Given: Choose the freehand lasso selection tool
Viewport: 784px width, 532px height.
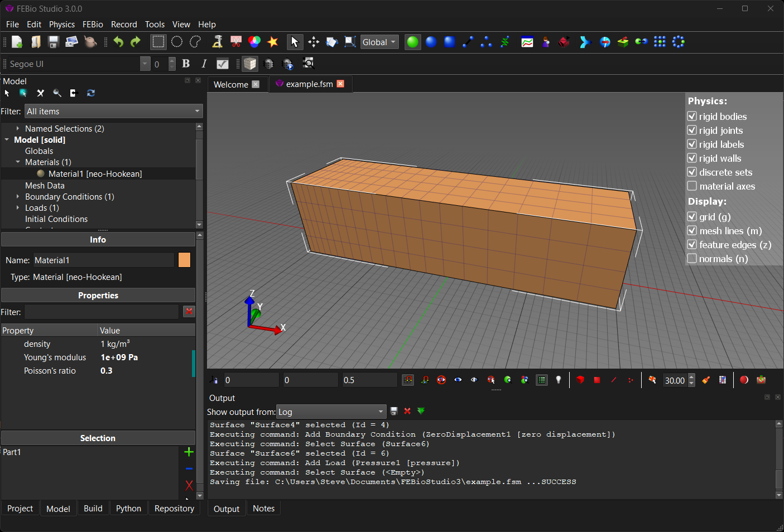Looking at the screenshot, I should [195, 42].
